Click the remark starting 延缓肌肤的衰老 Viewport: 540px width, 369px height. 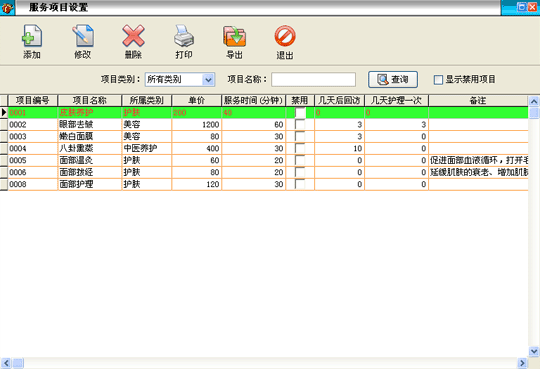coord(478,172)
